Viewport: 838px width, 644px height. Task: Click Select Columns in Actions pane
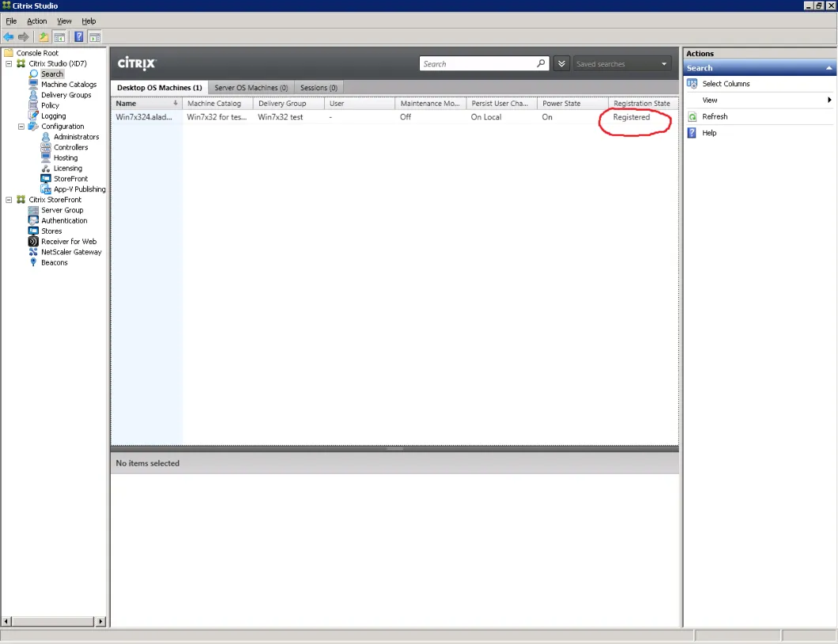726,84
